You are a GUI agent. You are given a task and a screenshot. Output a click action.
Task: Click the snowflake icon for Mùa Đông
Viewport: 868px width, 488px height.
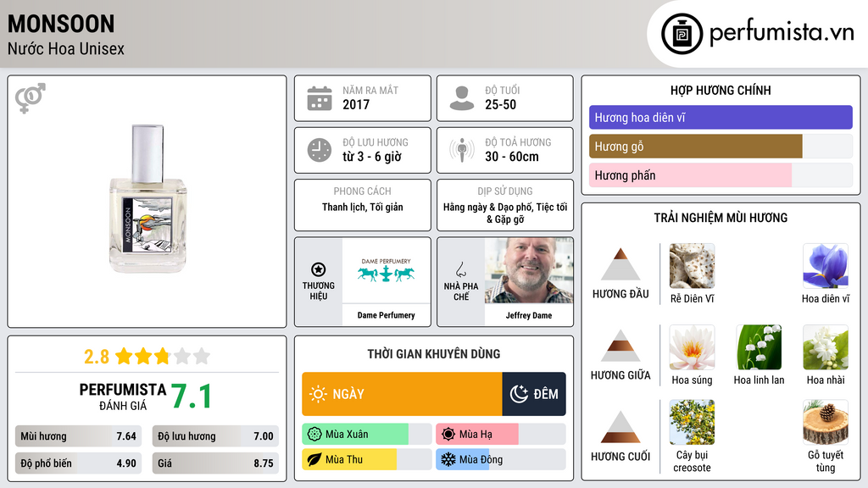tap(448, 459)
